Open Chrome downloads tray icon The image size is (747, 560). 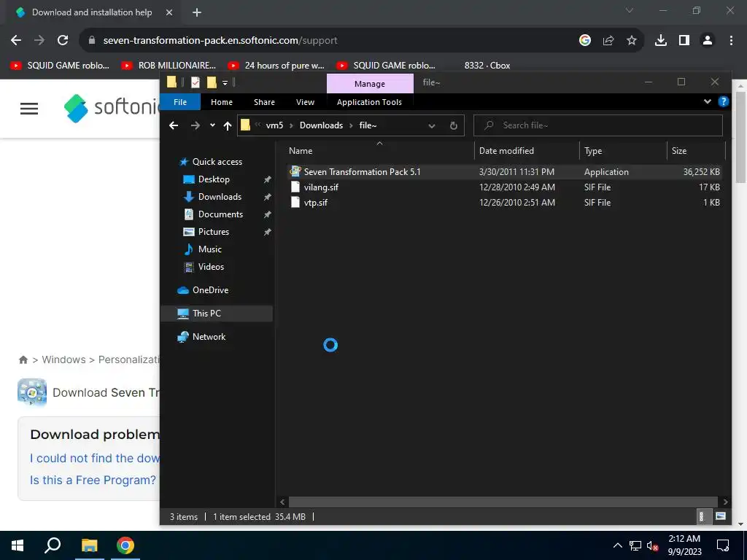point(661,41)
